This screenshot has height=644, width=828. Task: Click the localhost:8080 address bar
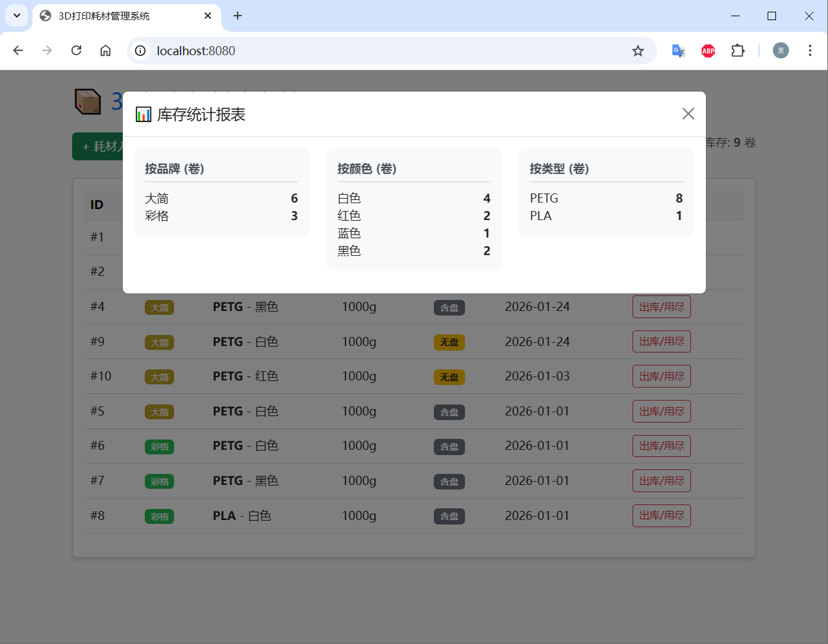click(x=390, y=51)
